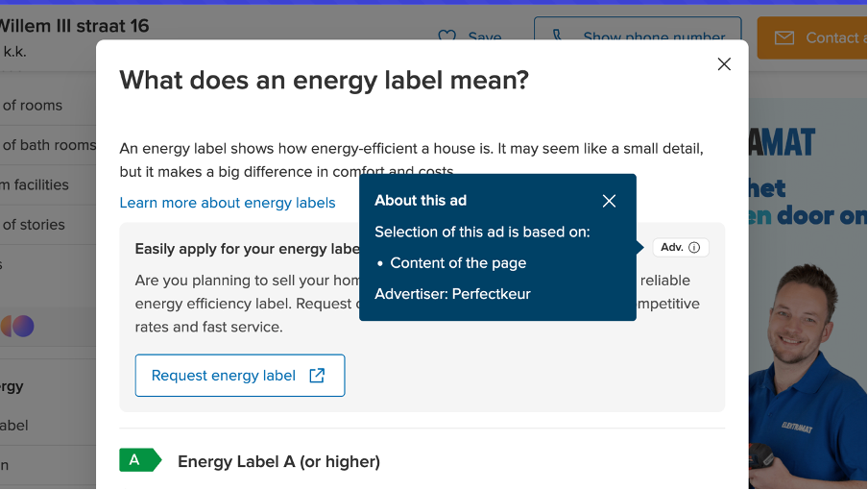
Task: Select the Energy Label A (or higher) heading
Action: point(278,461)
